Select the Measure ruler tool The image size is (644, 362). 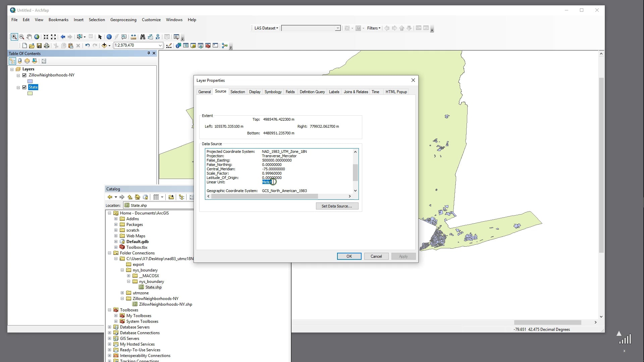click(x=133, y=37)
